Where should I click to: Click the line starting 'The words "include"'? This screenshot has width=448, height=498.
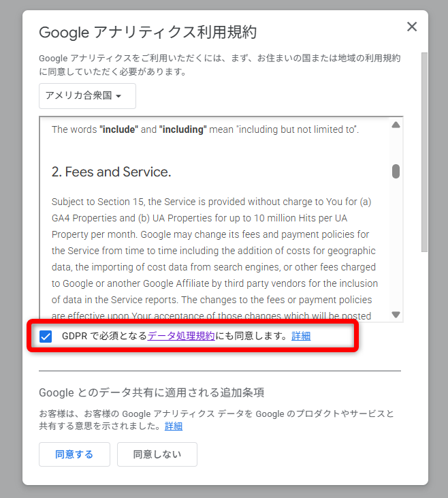pos(205,129)
